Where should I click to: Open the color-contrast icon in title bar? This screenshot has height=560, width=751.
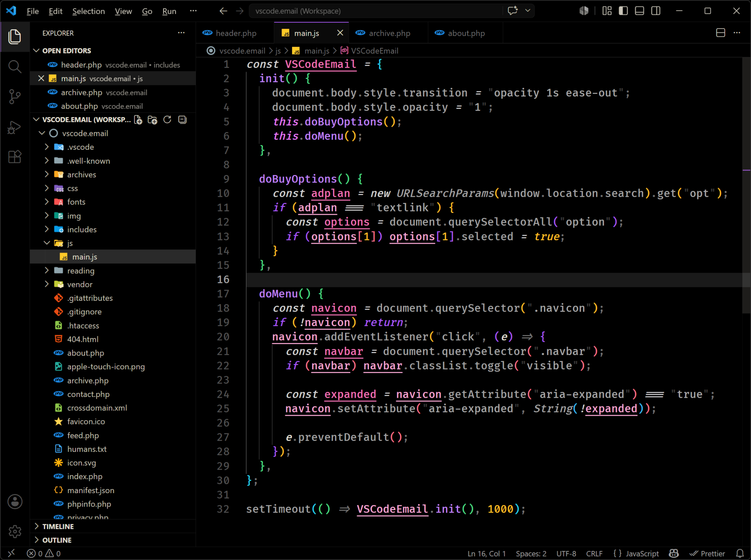click(584, 11)
